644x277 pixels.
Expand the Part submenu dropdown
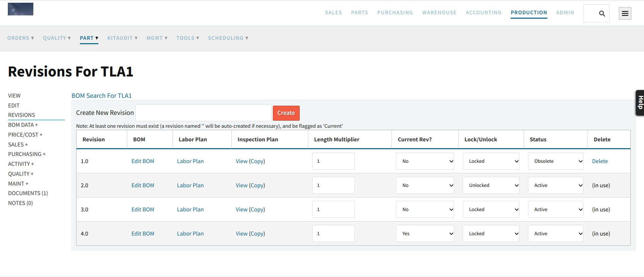click(89, 38)
